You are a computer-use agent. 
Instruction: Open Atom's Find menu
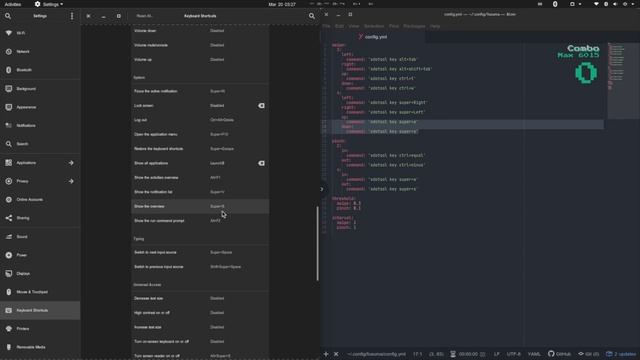pyautogui.click(x=393, y=26)
